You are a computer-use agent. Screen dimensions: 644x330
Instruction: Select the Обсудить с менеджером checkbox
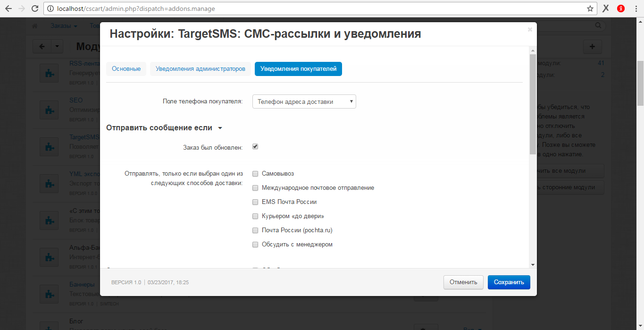(x=255, y=245)
